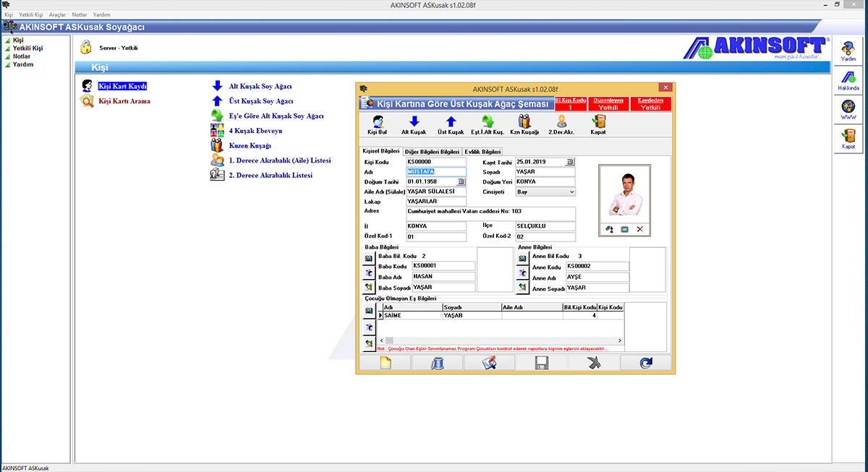Select the Notlar item in left tree

(22, 56)
